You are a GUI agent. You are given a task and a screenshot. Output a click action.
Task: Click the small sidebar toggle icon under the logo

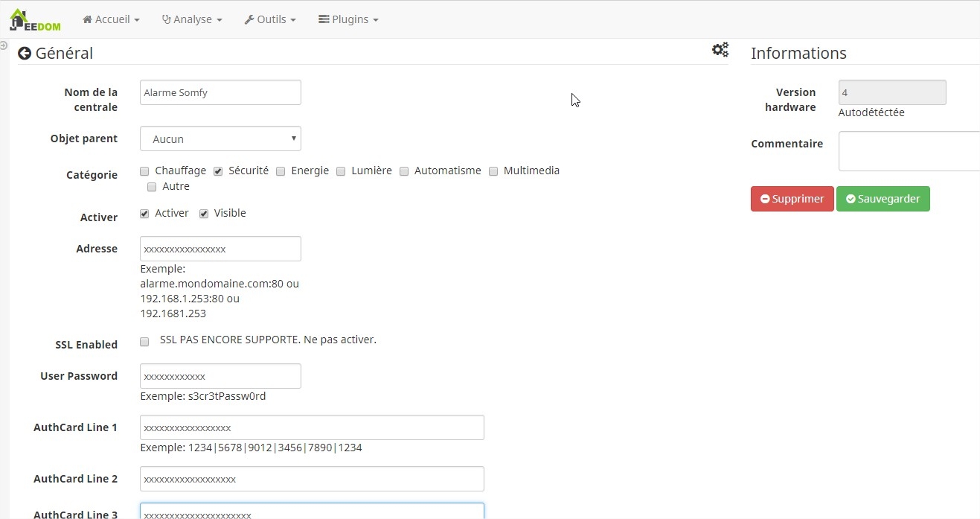coord(4,45)
